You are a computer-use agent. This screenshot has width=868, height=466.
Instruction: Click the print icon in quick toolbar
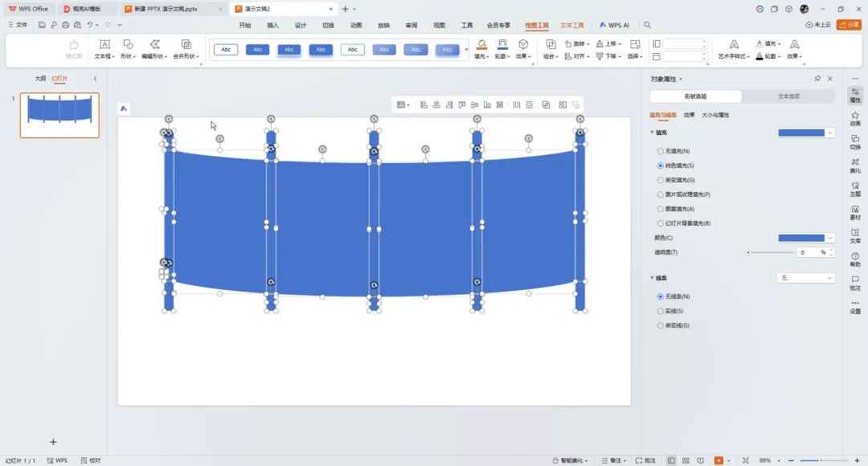click(x=65, y=25)
